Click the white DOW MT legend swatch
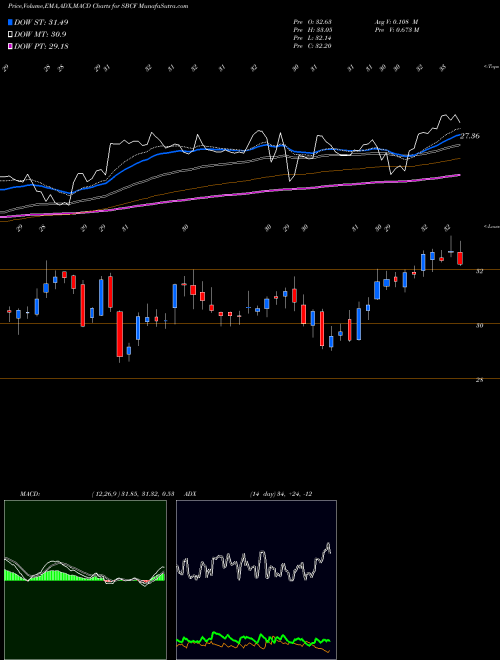The width and height of the screenshot is (500, 660). [11, 35]
